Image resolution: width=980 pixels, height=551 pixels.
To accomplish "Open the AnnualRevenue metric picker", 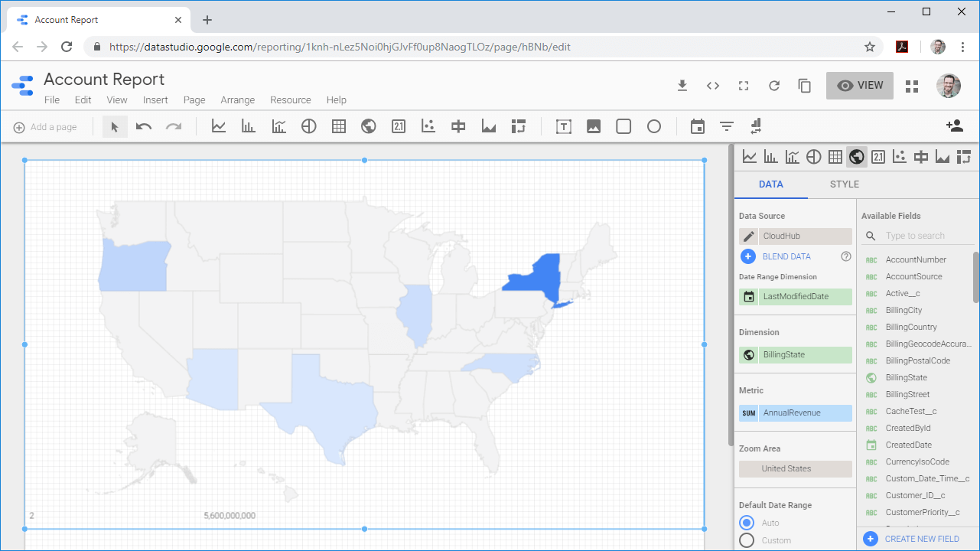I will click(x=795, y=413).
